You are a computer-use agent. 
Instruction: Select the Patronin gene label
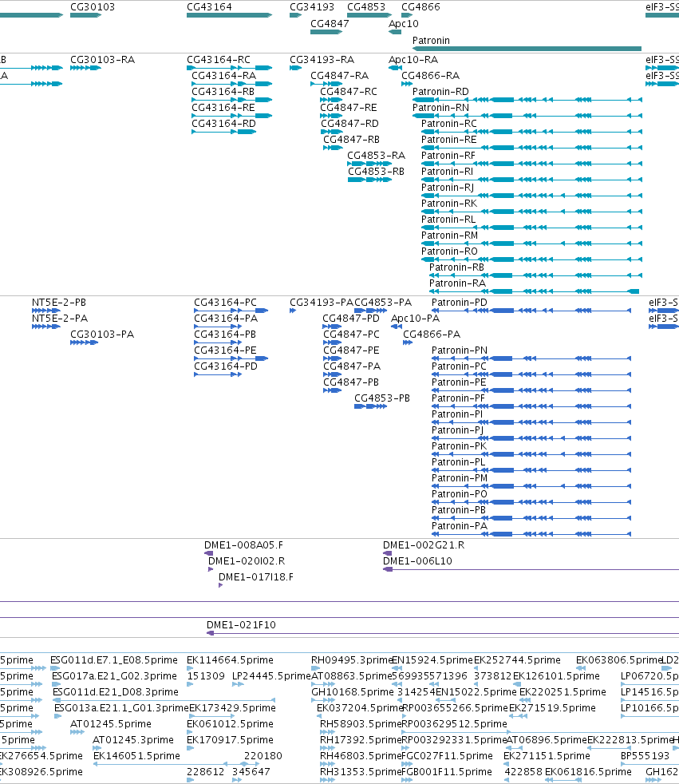pyautogui.click(x=431, y=41)
